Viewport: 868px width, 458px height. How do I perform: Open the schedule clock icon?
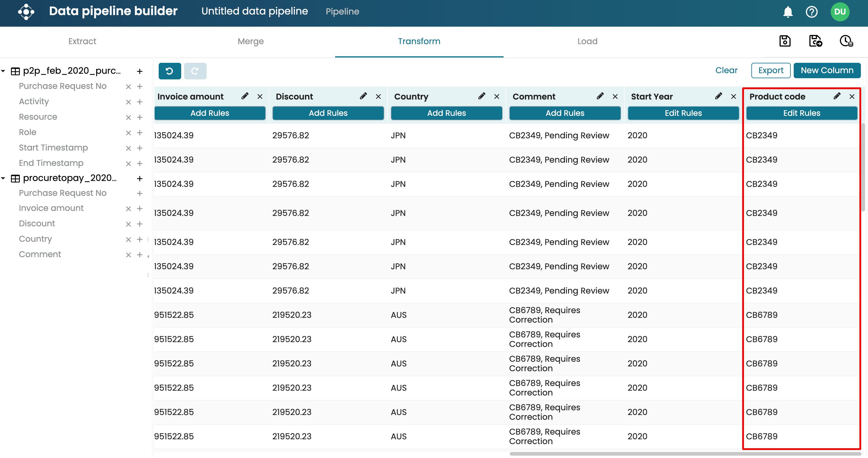click(x=846, y=41)
